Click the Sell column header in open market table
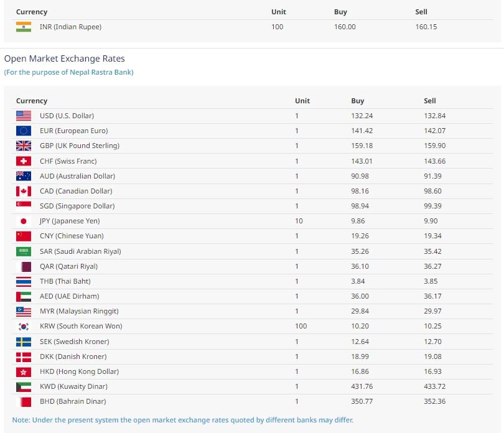 click(430, 101)
